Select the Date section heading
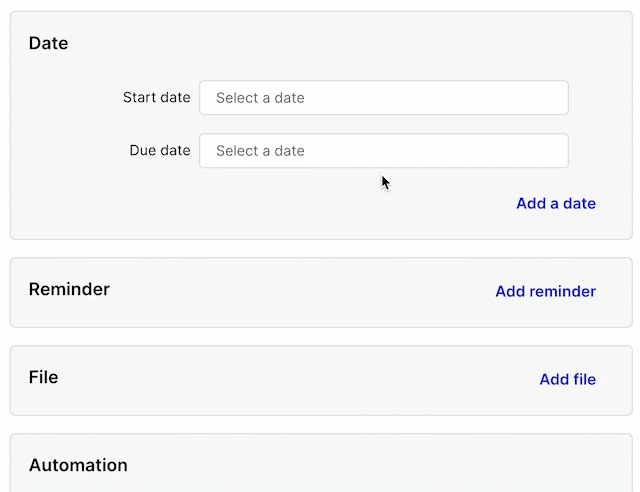 [48, 43]
